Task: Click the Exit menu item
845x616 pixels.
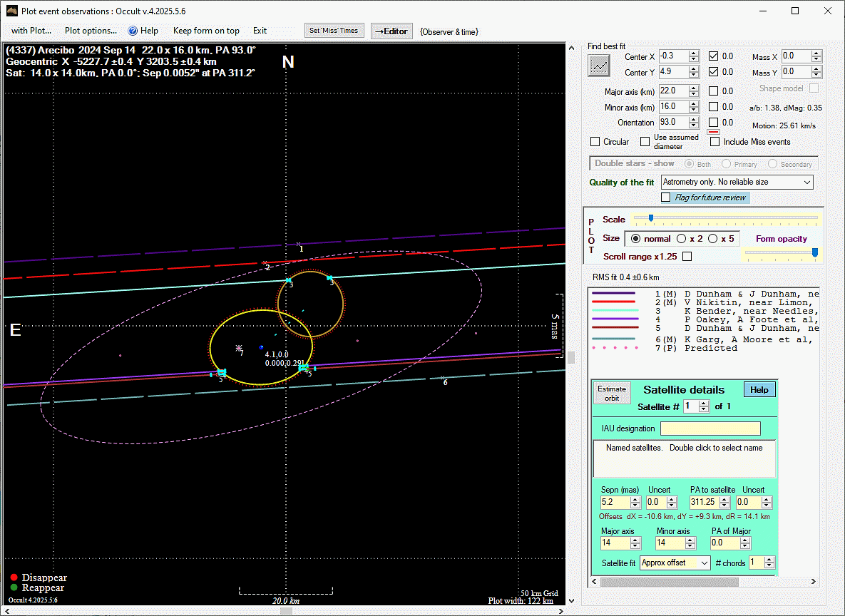Action: click(x=260, y=31)
